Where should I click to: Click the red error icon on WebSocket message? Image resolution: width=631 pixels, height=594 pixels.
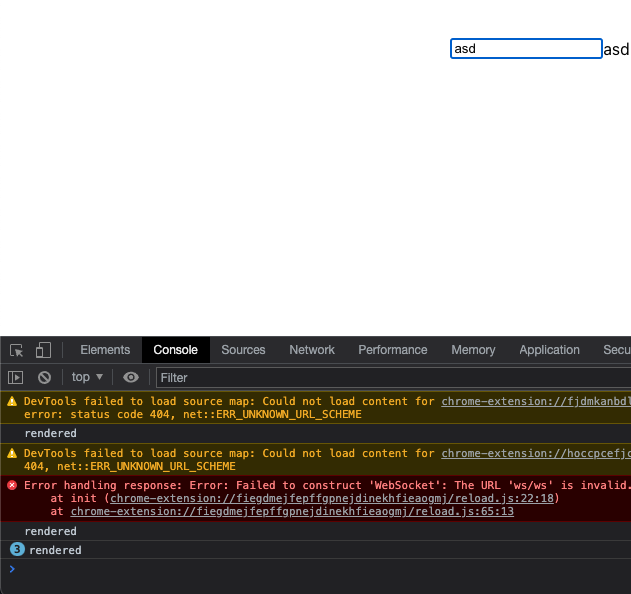pyautogui.click(x=12, y=485)
